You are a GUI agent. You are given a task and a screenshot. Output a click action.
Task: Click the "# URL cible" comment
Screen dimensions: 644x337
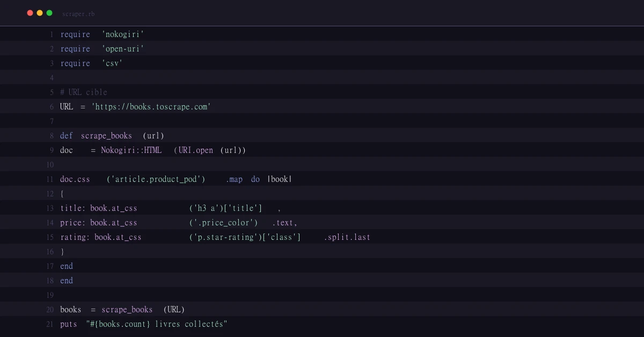pos(84,92)
